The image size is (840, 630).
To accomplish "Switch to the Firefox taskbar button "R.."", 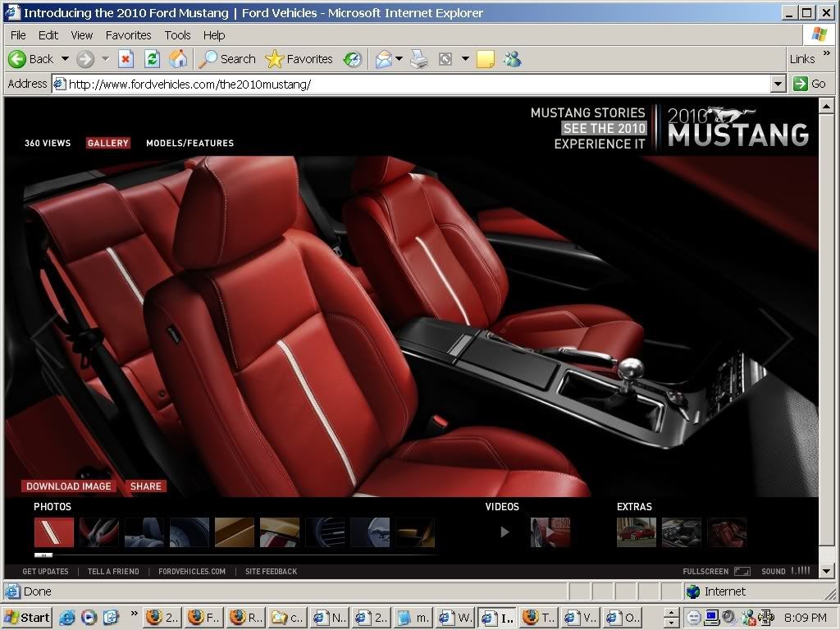I will pyautogui.click(x=245, y=617).
